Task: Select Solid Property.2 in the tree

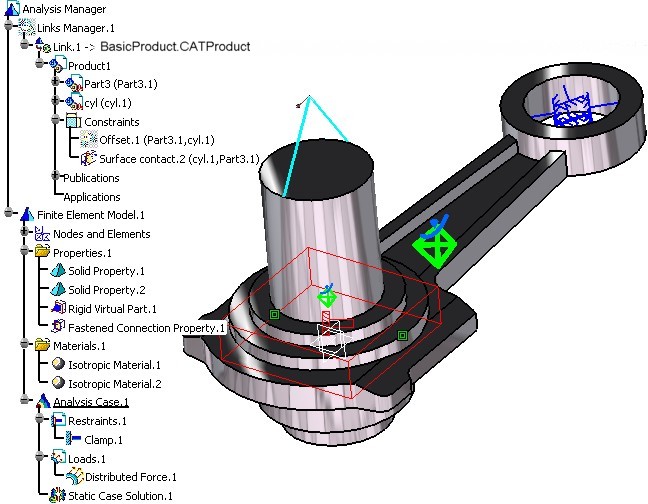Action: point(106,290)
